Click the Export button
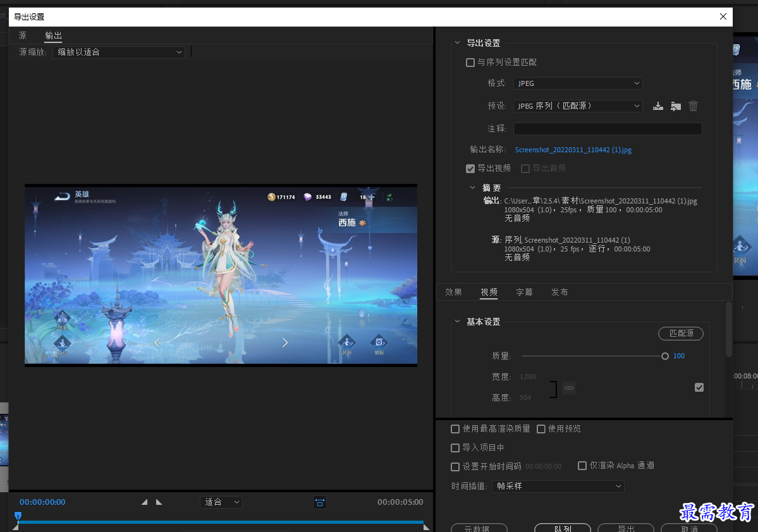 626,528
